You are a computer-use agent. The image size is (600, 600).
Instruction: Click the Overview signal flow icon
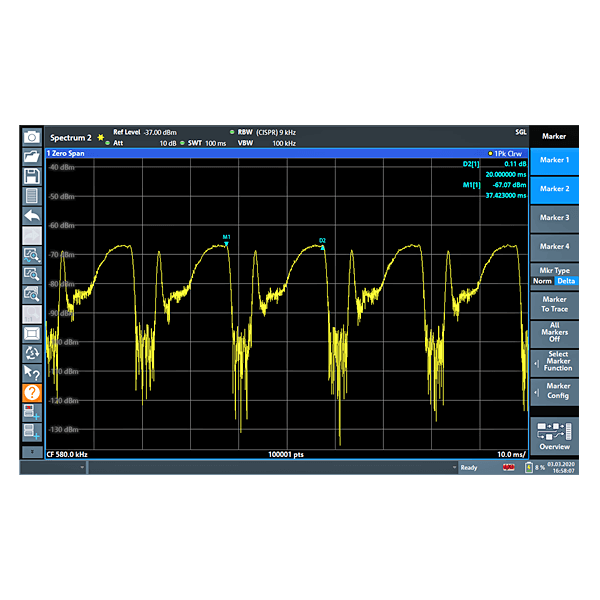pyautogui.click(x=554, y=435)
